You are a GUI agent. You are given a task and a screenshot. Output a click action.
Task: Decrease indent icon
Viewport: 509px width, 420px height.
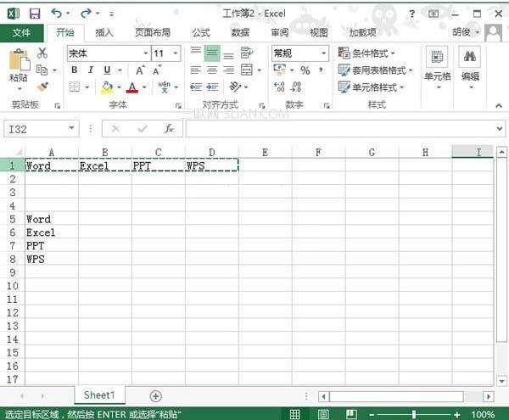point(196,87)
